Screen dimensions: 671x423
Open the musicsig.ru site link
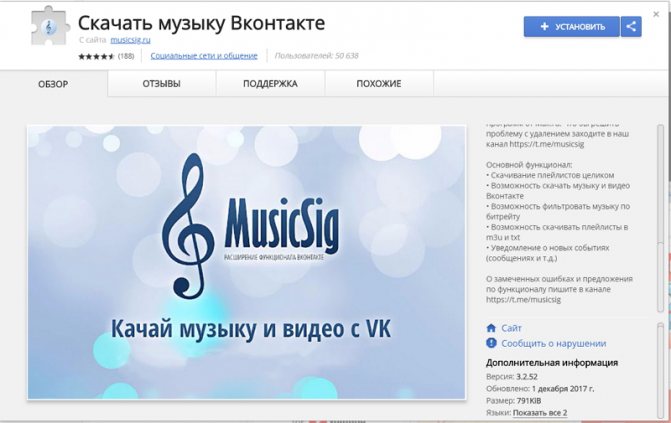pos(131,40)
